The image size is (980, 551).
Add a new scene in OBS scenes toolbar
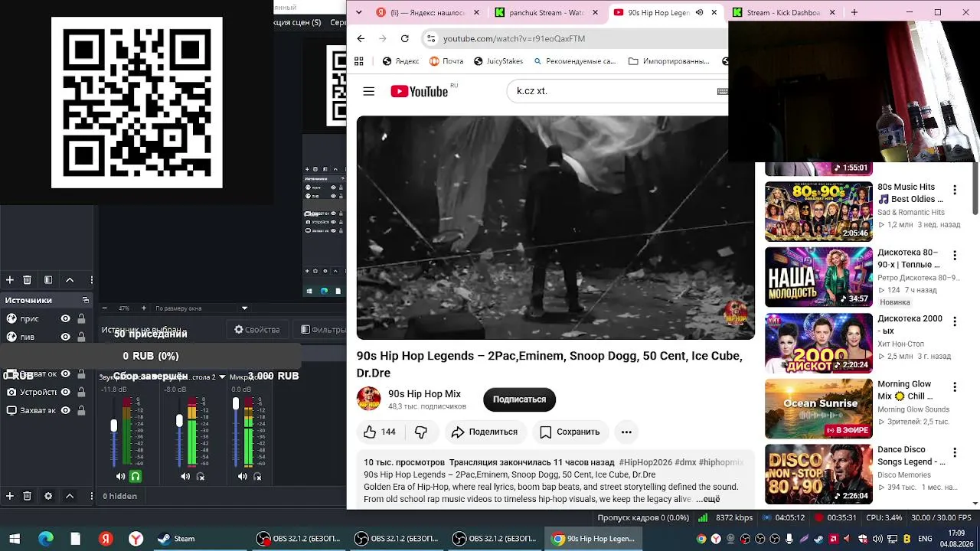pos(10,280)
